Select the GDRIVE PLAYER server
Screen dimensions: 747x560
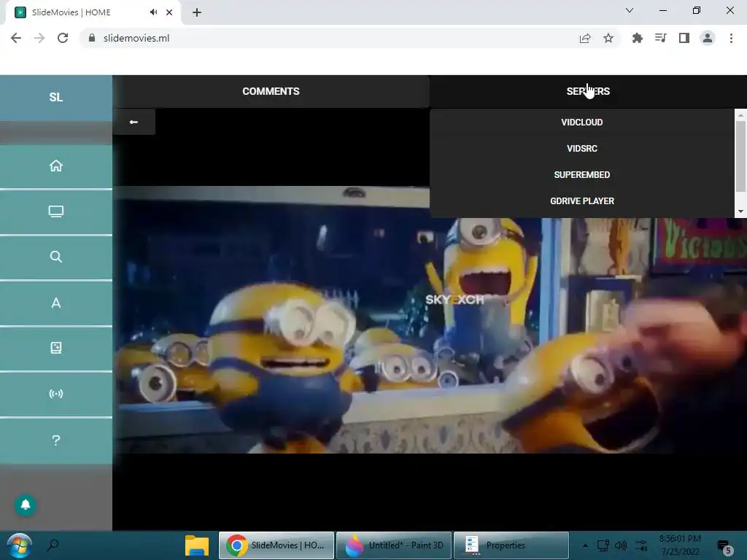click(581, 201)
